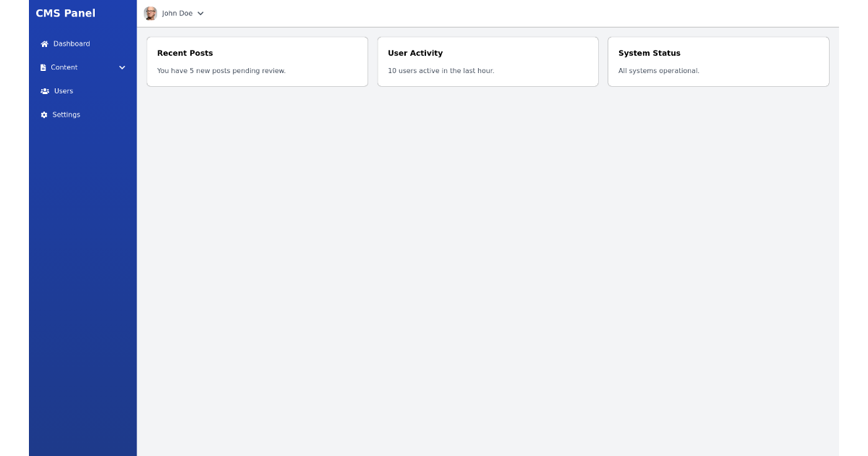Image resolution: width=868 pixels, height=456 pixels.
Task: Expand the Content submenu chevron
Action: [x=122, y=67]
